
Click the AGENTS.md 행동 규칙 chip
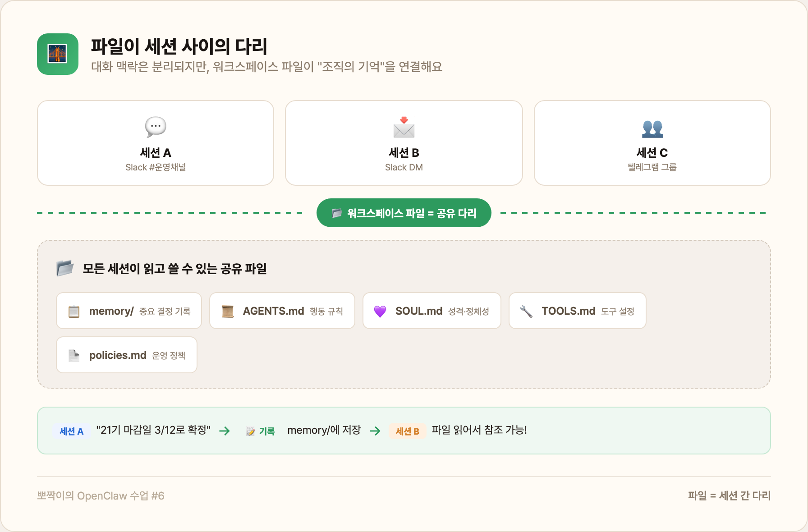[x=282, y=311]
